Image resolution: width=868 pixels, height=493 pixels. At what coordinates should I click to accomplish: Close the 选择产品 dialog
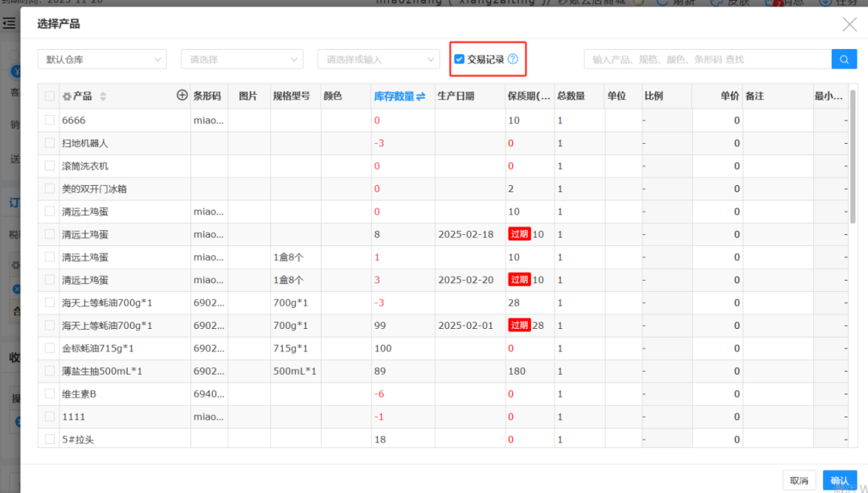(850, 24)
